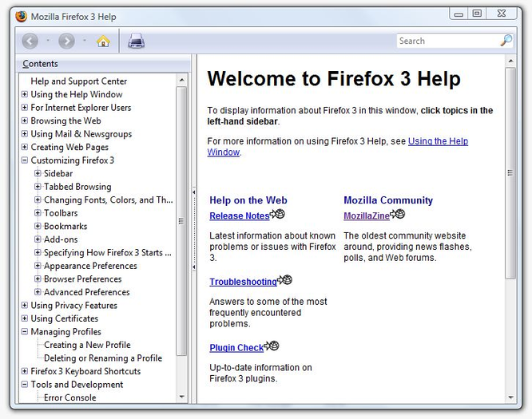Select Toolbars topic label
This screenshot has height=419, width=532.
click(61, 213)
